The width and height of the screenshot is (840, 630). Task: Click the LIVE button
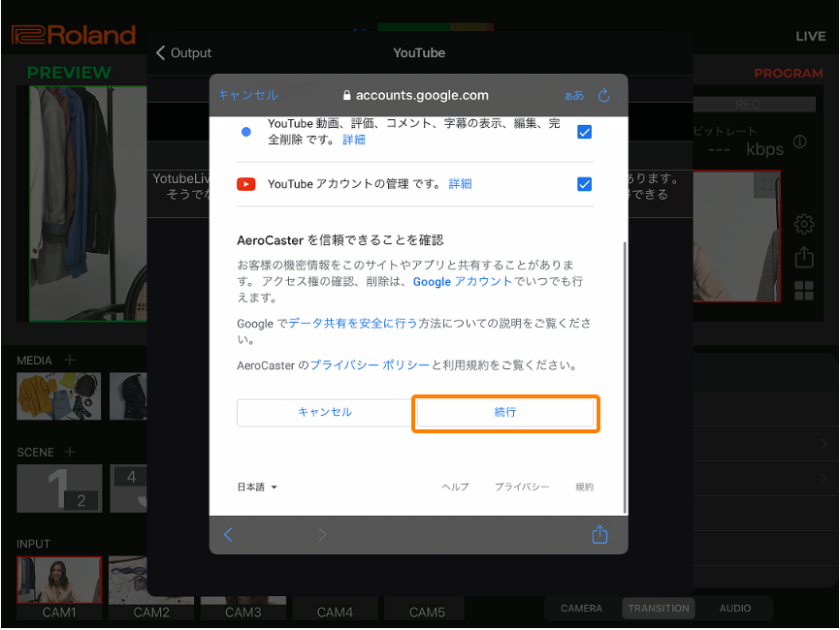[x=811, y=37]
